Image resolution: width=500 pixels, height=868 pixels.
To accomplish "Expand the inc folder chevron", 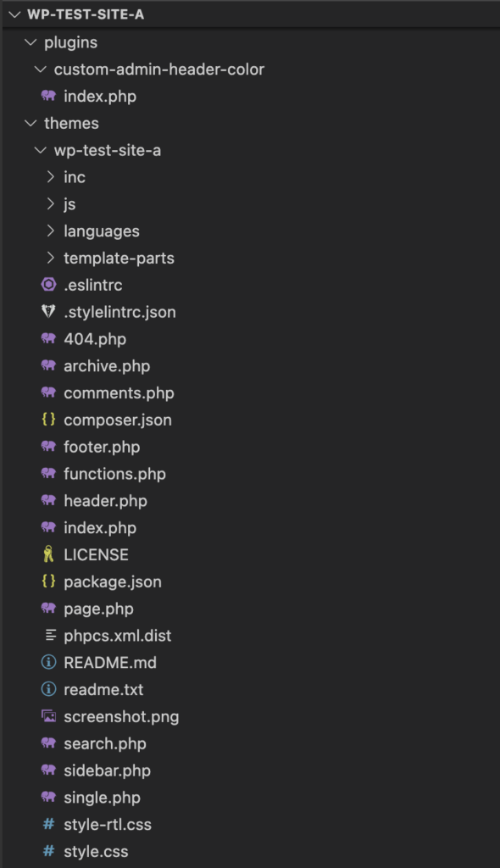I will (x=50, y=176).
